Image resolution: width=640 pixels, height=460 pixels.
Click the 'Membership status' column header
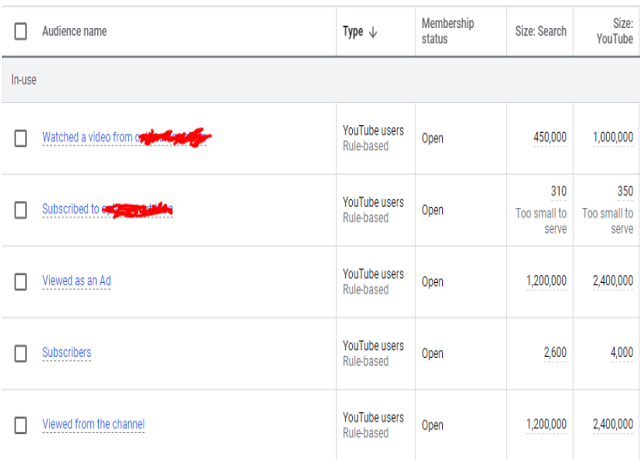(447, 31)
